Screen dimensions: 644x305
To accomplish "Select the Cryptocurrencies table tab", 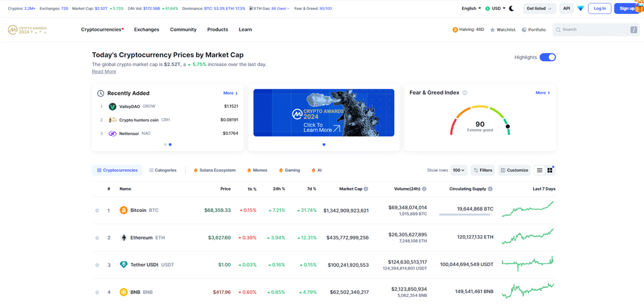I will pos(117,170).
